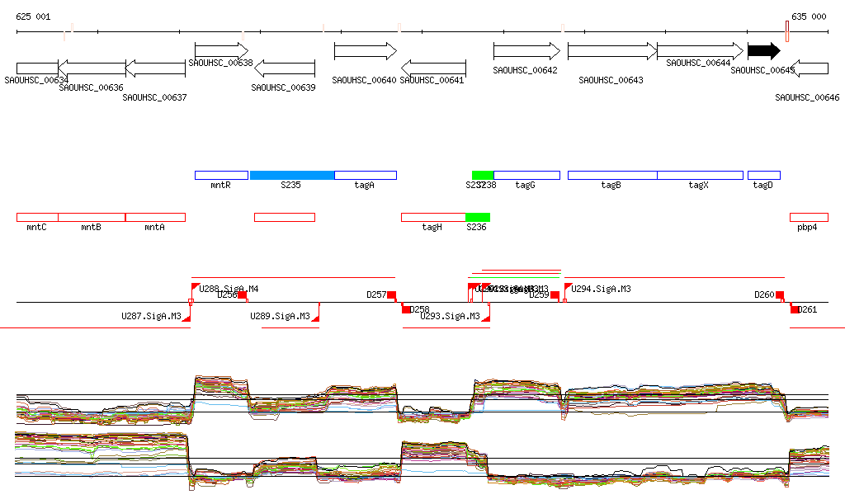Select the SAOUHSC_00638 gene arrow
This screenshot has height=504, width=845.
coord(221,51)
